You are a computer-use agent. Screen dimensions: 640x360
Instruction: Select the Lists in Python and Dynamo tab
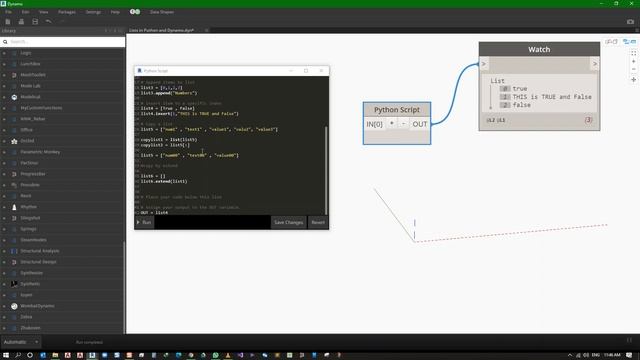(x=162, y=30)
